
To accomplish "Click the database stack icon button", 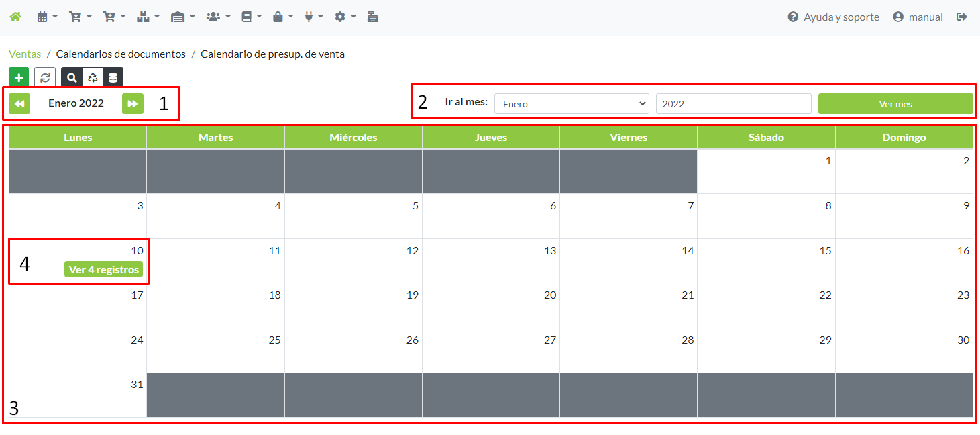I will pyautogui.click(x=113, y=78).
